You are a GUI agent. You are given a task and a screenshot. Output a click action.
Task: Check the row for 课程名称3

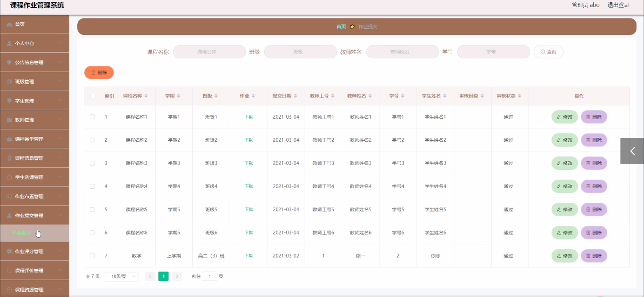(x=92, y=163)
